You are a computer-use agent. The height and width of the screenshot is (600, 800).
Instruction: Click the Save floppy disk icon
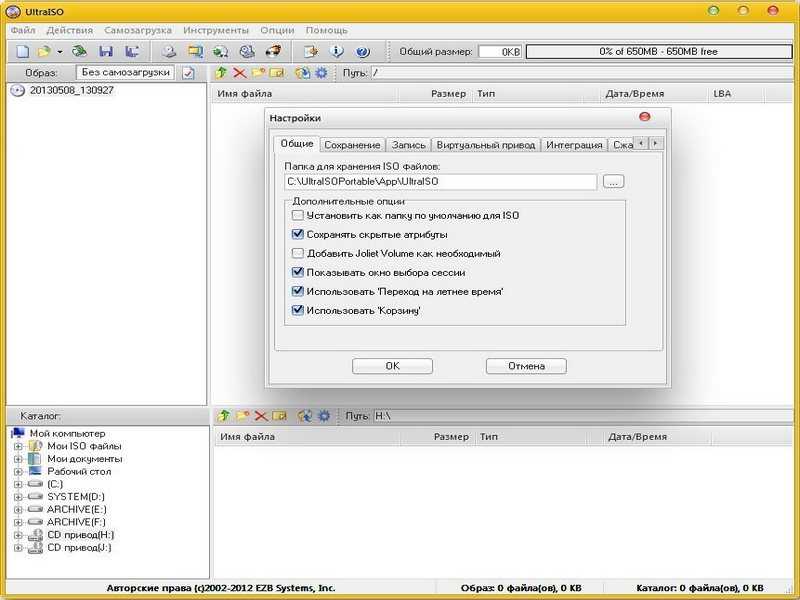106,52
